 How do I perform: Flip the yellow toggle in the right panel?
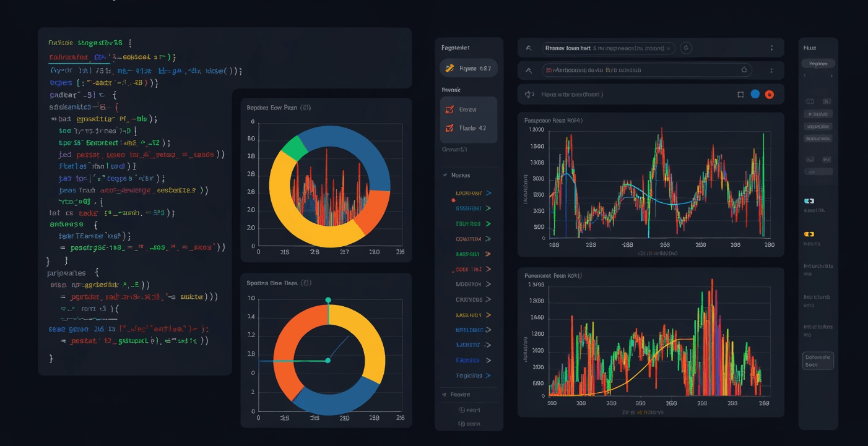(809, 234)
